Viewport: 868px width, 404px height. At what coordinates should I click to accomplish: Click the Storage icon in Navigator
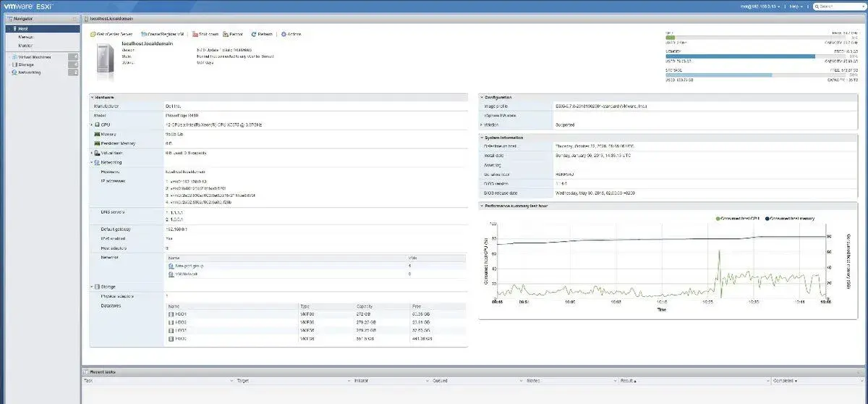click(x=14, y=64)
